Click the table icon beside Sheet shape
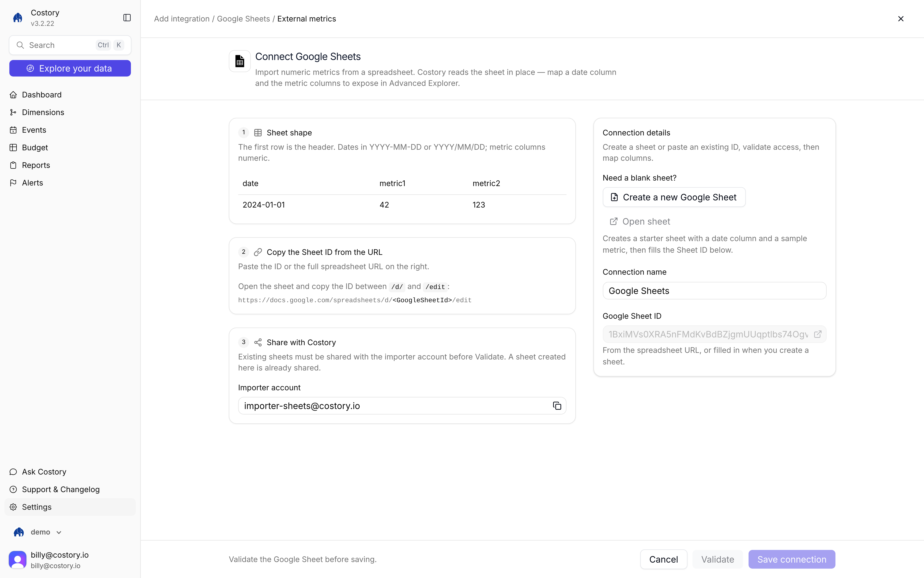924x578 pixels. (x=258, y=133)
